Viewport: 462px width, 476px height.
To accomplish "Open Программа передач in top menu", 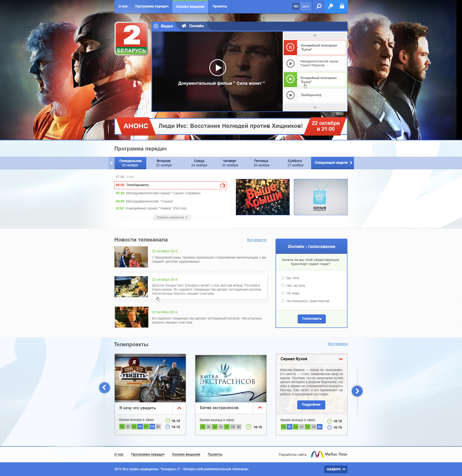I will pyautogui.click(x=152, y=6).
